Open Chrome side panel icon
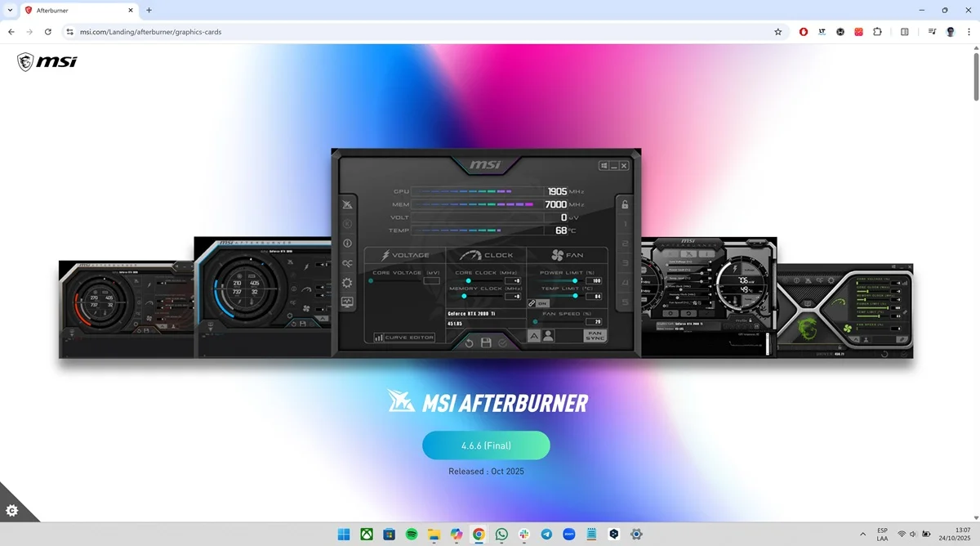The width and height of the screenshot is (980, 546). [x=904, y=32]
